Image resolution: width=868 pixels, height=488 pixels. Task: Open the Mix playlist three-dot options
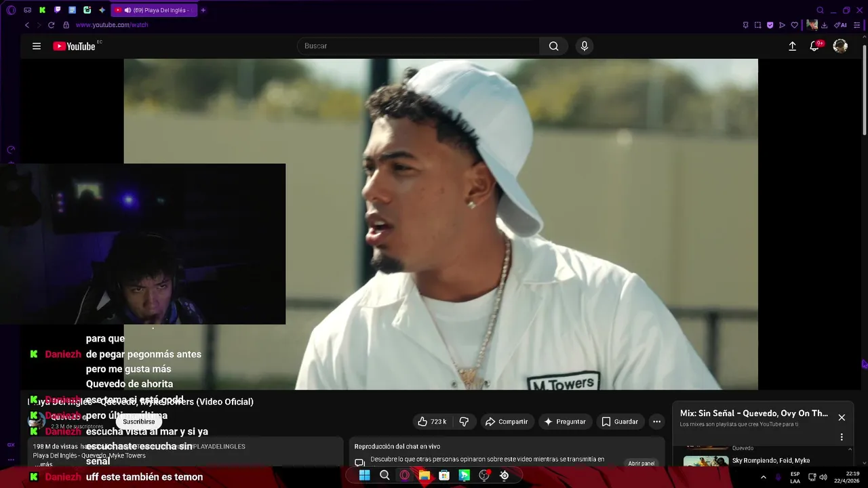[x=842, y=437]
